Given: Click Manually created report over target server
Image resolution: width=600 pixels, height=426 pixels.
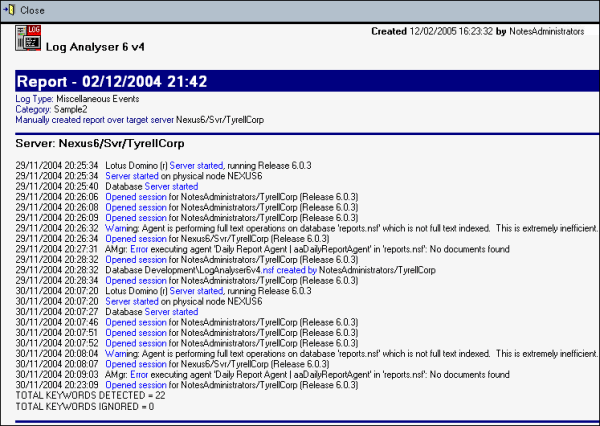Looking at the screenshot, I should 95,120.
